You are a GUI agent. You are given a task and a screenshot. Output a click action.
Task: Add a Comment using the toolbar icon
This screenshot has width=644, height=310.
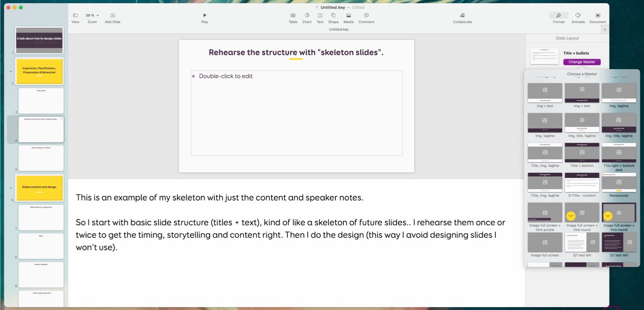(x=366, y=15)
